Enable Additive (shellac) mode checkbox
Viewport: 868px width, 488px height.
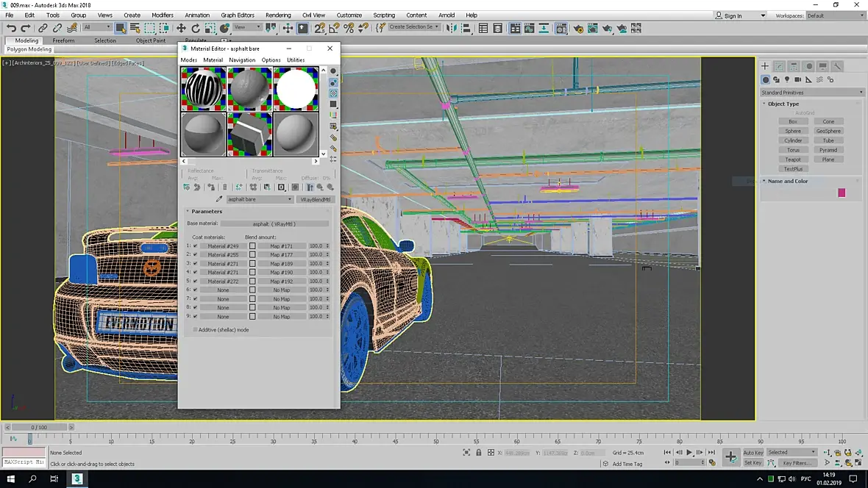(195, 330)
